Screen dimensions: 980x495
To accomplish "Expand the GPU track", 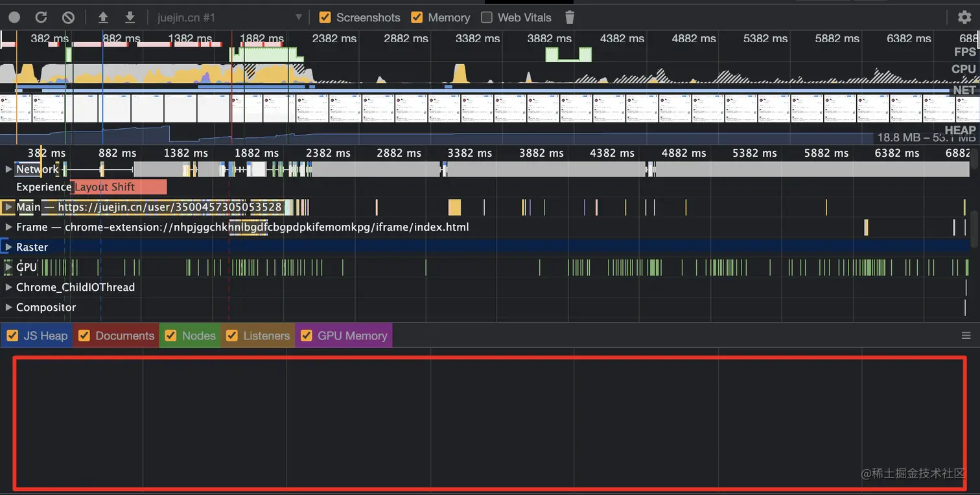I will [x=8, y=268].
